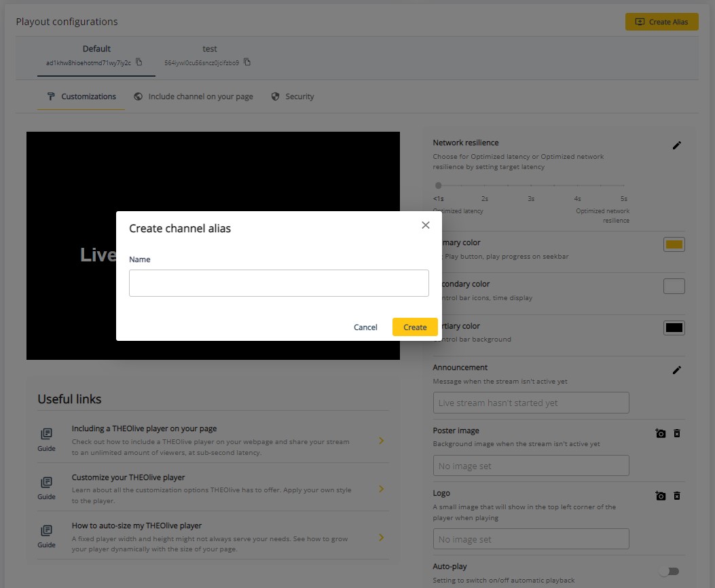Click inside the Name input field

point(278,282)
